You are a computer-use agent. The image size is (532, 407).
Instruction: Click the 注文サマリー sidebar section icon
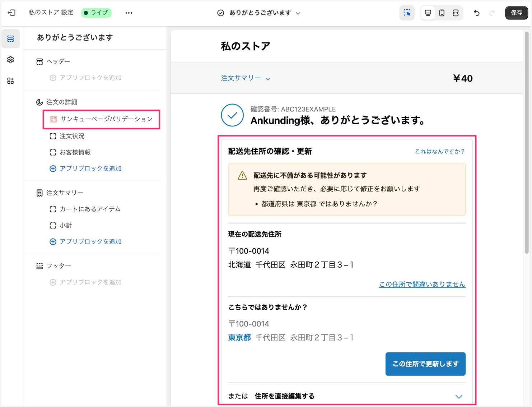[x=39, y=193]
